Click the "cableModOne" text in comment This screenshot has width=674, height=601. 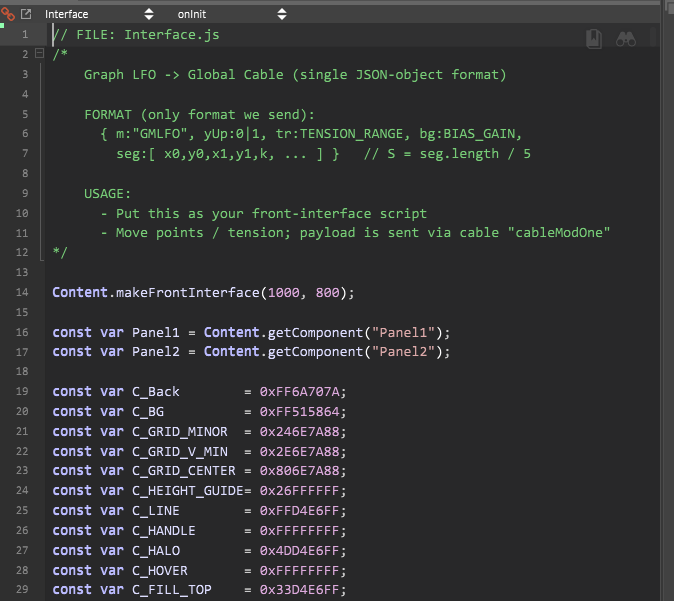[x=558, y=233]
